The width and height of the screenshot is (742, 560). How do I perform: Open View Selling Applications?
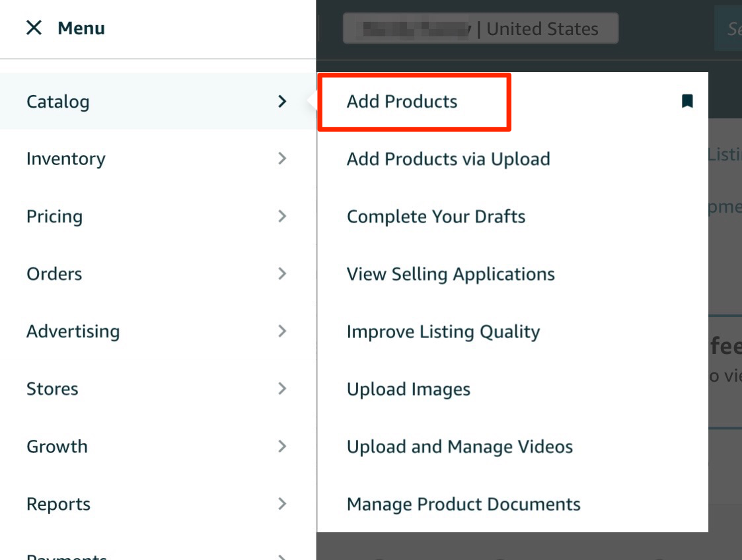450,273
